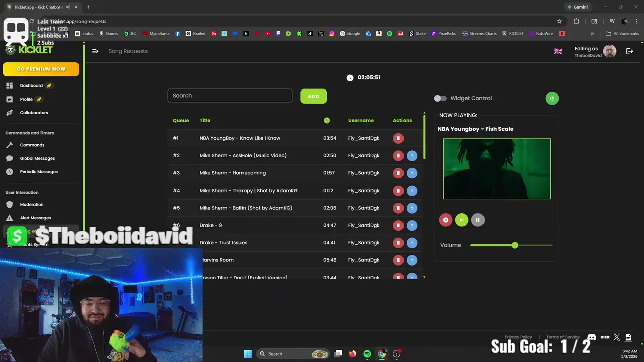
Task: Open the TheboiiDavid user avatar
Action: click(x=610, y=51)
